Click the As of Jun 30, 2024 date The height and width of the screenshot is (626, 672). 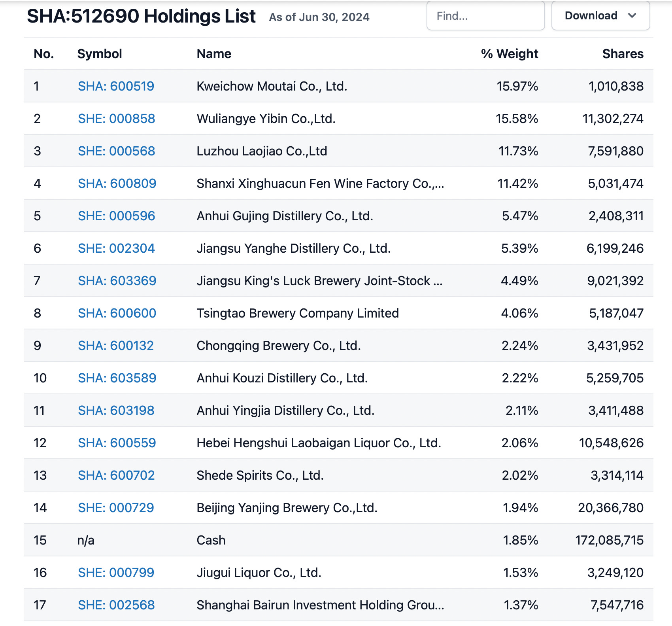point(319,17)
